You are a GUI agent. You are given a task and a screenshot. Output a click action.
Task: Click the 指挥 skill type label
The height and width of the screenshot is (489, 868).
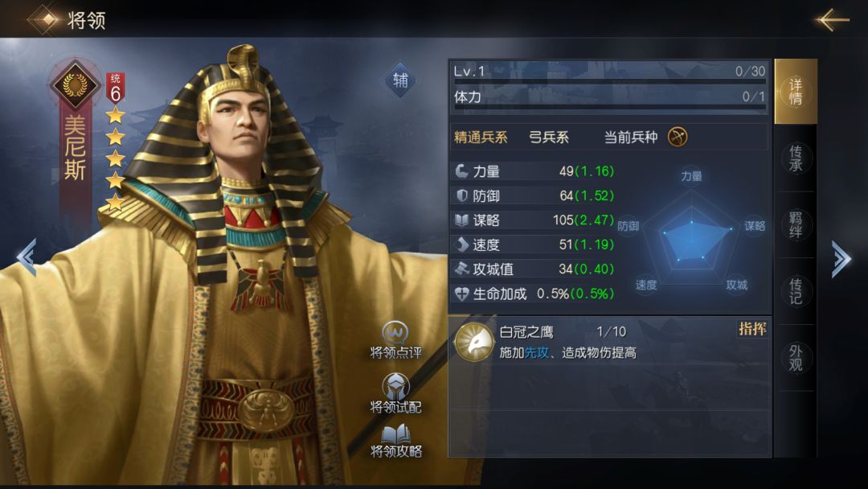[752, 329]
